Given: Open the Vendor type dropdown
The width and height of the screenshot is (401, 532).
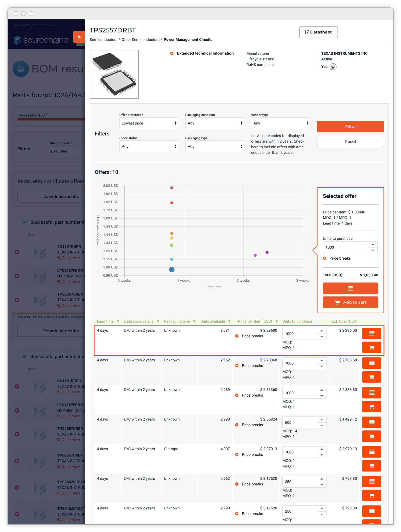Looking at the screenshot, I should [280, 123].
